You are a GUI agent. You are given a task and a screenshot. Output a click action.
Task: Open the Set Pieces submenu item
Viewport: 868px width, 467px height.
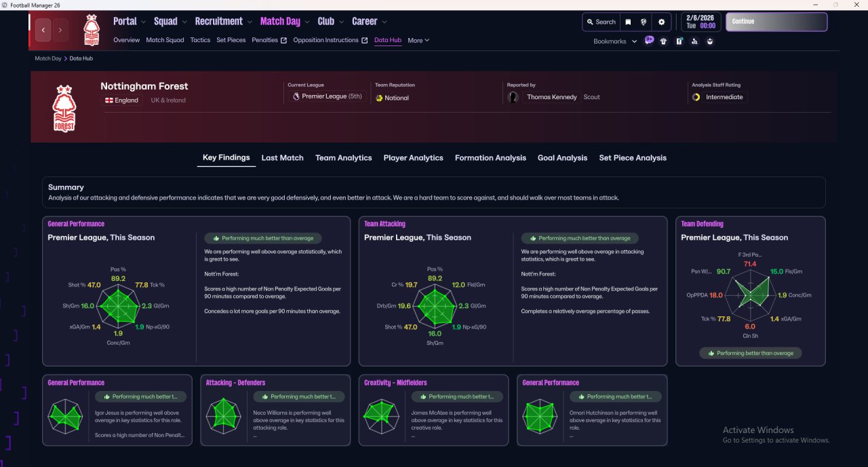tap(231, 40)
